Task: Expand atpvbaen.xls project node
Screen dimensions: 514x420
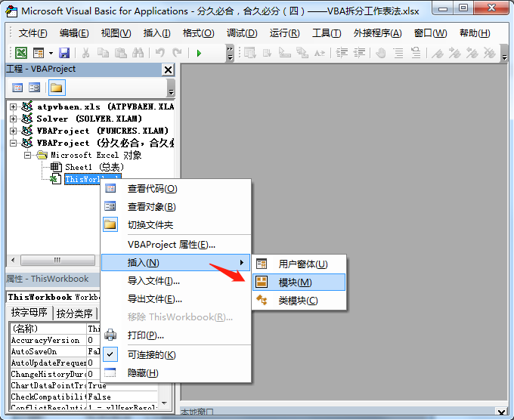Action: point(13,107)
